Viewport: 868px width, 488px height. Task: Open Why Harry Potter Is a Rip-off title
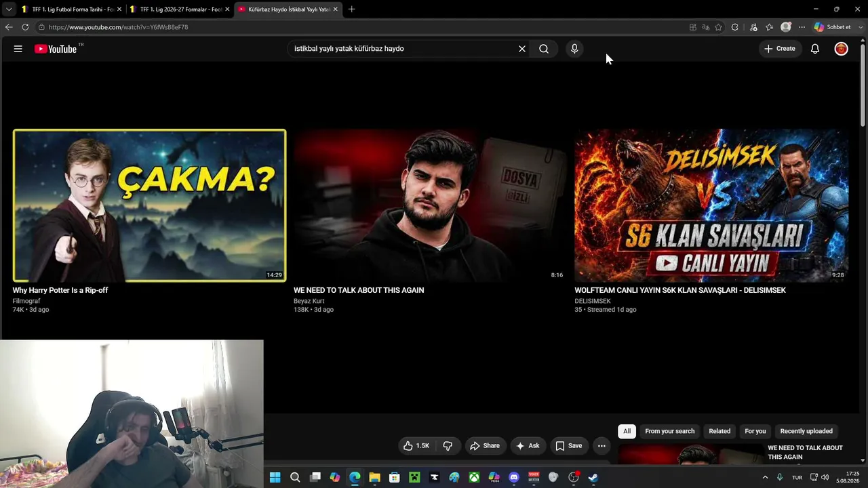(60, 290)
